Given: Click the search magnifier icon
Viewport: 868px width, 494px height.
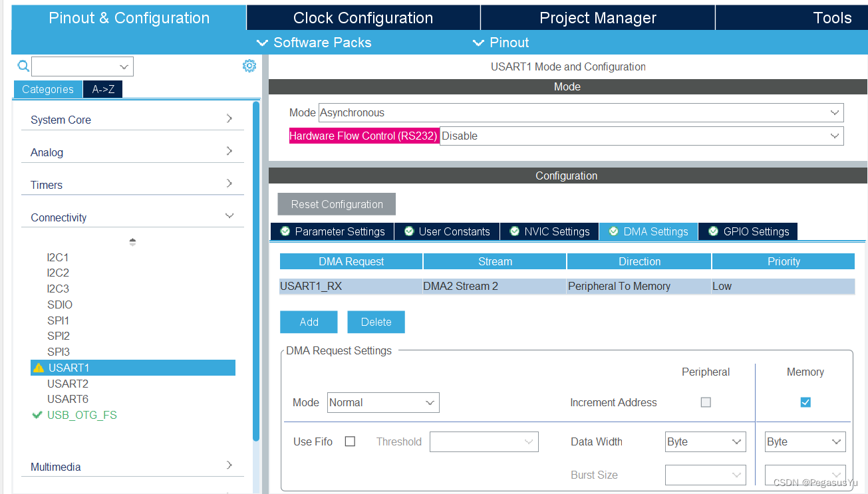Looking at the screenshot, I should tap(23, 66).
